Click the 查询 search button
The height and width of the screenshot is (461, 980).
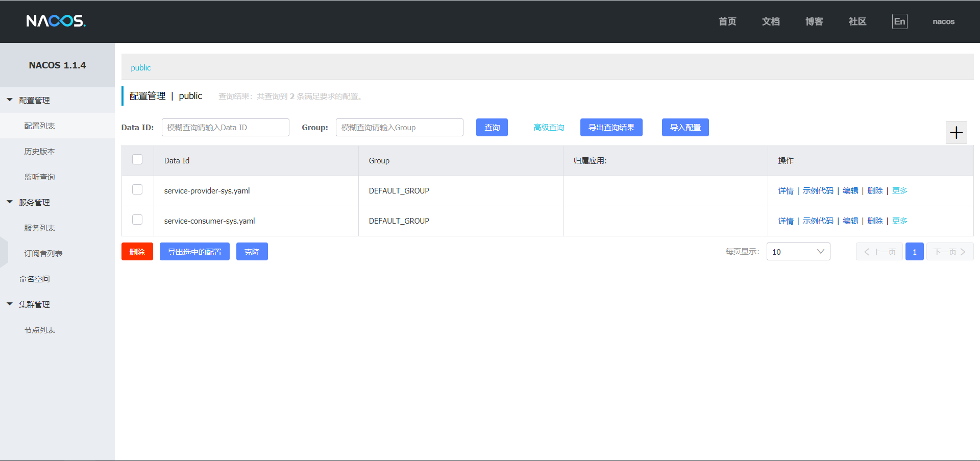click(x=492, y=128)
